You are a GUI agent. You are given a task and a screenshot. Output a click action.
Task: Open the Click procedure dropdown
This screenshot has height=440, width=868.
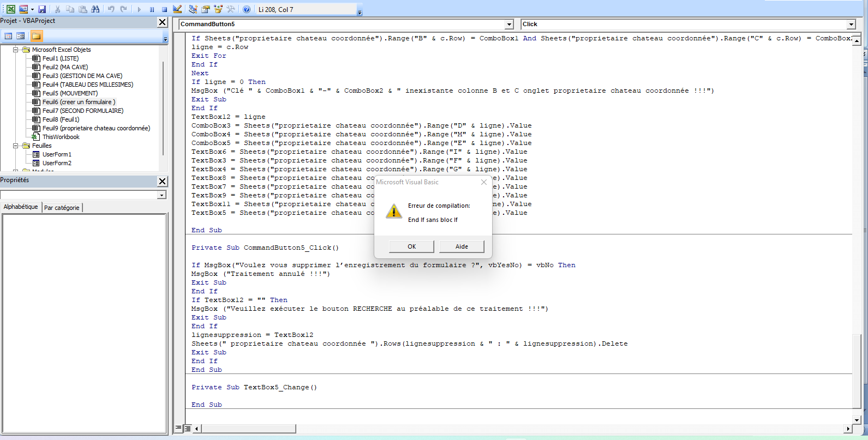pos(851,25)
